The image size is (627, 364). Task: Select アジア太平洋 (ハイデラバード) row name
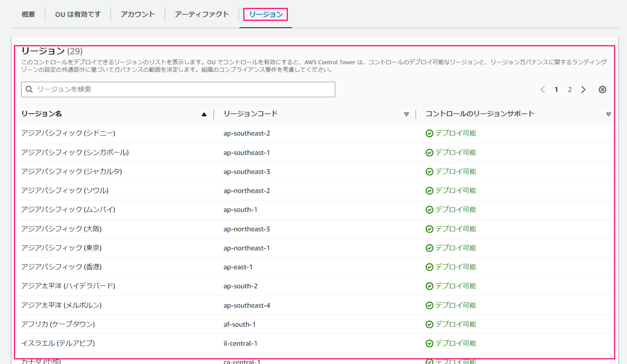pos(68,286)
